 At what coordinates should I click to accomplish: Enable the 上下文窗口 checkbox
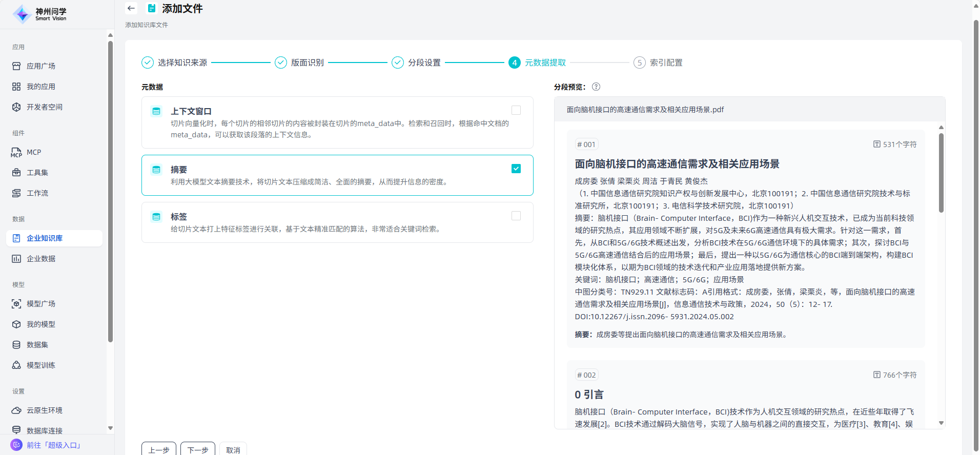pos(516,110)
